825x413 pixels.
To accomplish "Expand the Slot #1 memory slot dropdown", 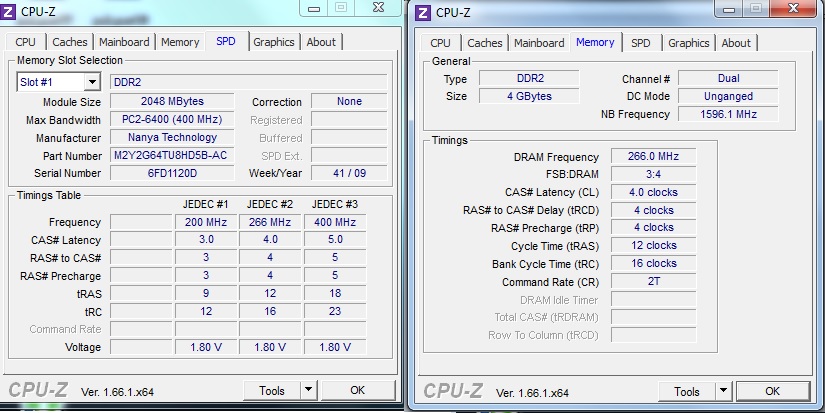I will [x=92, y=82].
